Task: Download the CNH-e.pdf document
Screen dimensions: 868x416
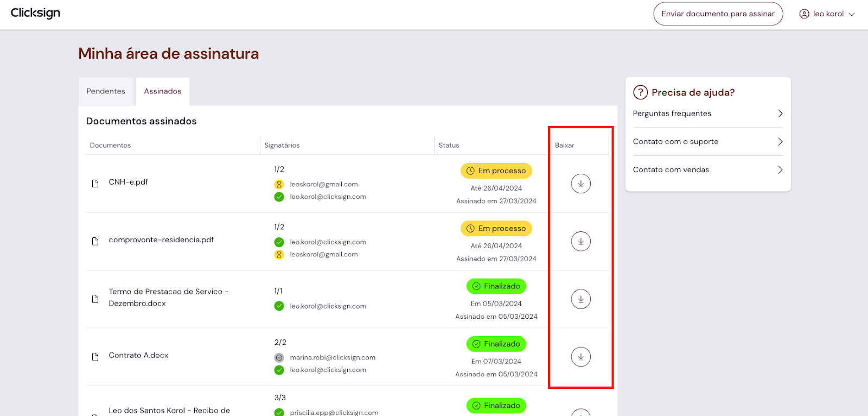Action: click(x=580, y=184)
